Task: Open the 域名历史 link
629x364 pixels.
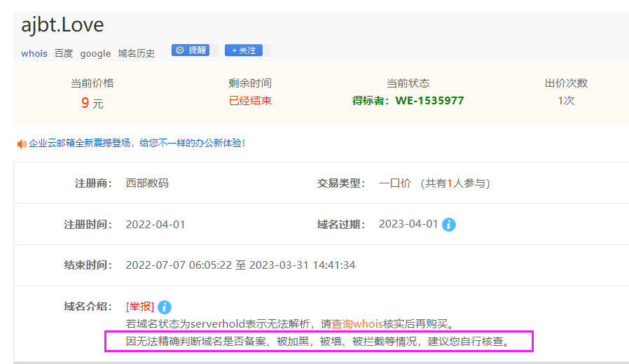Action: (x=137, y=53)
